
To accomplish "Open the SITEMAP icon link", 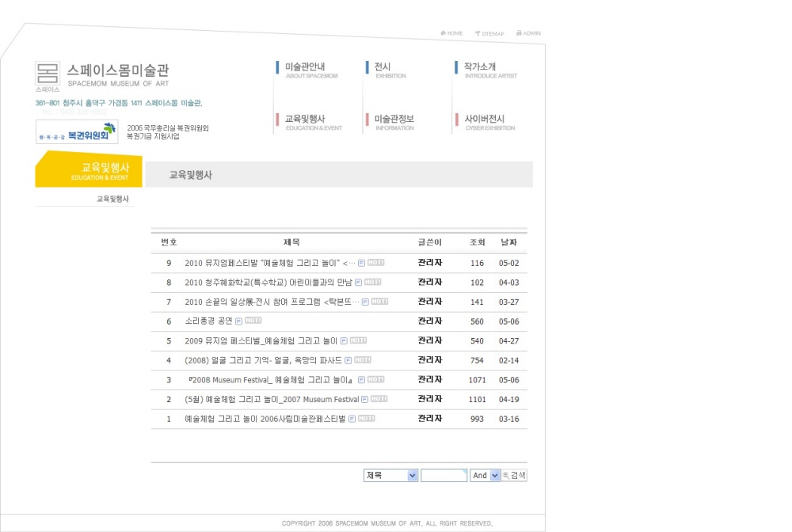I will (489, 33).
